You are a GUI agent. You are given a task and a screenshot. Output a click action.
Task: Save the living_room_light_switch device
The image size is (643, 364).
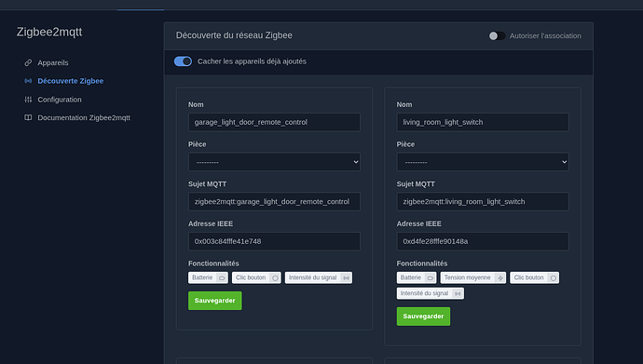pos(423,317)
